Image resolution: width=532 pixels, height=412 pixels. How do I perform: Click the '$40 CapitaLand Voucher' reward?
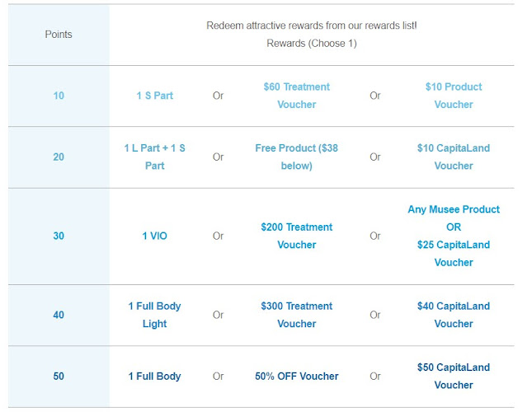[454, 315]
